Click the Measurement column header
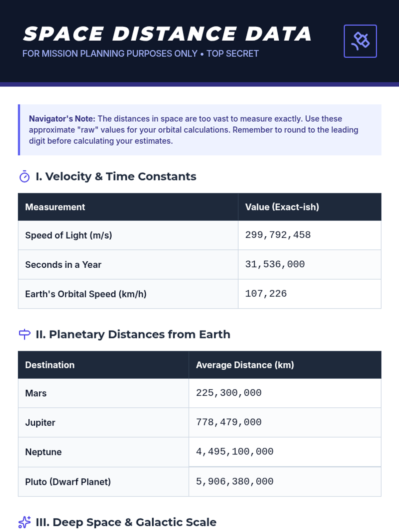 (x=55, y=207)
